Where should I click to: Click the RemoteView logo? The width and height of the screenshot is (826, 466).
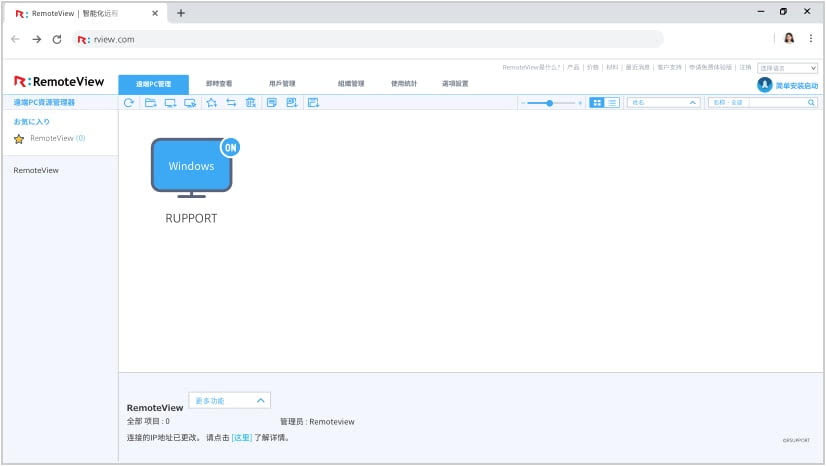click(59, 82)
